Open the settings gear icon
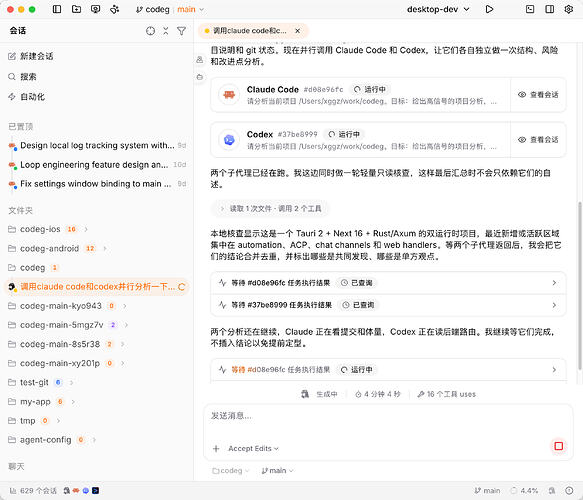The height and width of the screenshot is (500, 583). [568, 9]
